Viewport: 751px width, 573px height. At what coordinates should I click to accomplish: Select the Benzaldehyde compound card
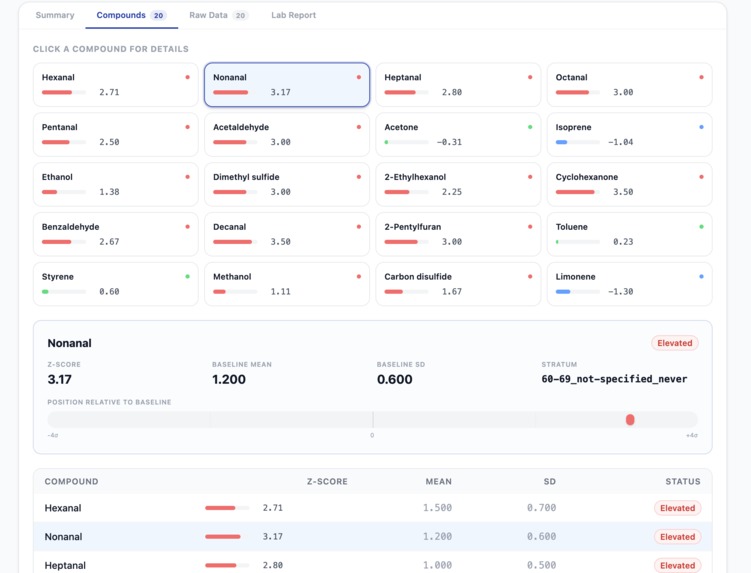coord(115,234)
